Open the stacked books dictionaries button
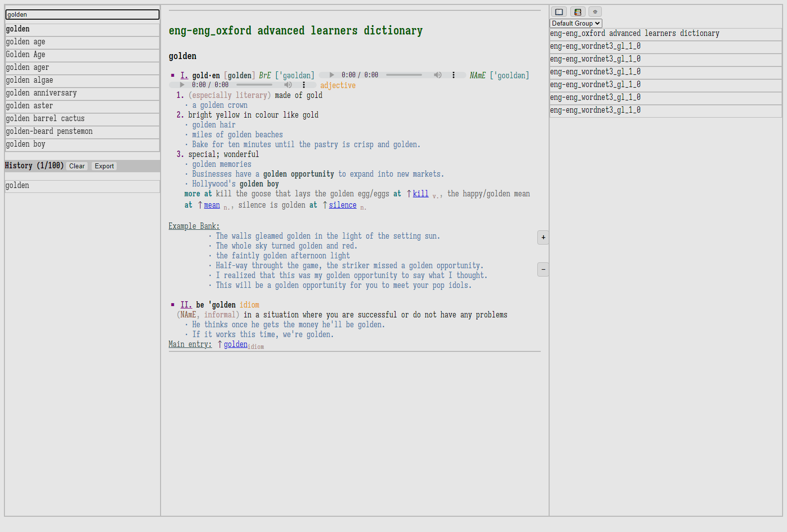The width and height of the screenshot is (787, 532). (578, 12)
